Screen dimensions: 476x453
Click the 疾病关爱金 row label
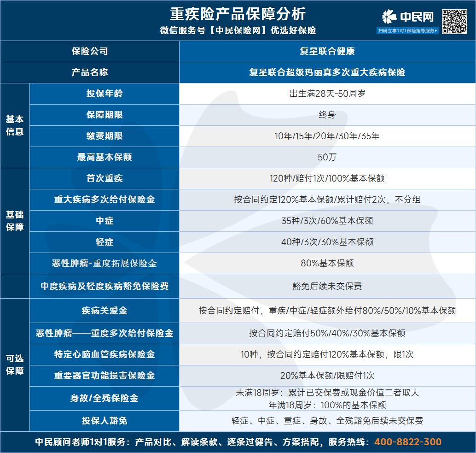[104, 311]
